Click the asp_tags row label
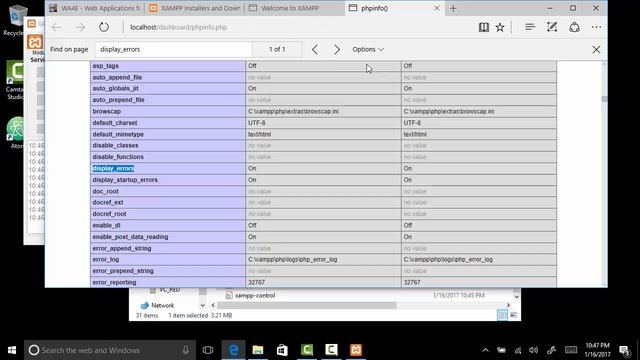The width and height of the screenshot is (640, 360). pyautogui.click(x=105, y=66)
